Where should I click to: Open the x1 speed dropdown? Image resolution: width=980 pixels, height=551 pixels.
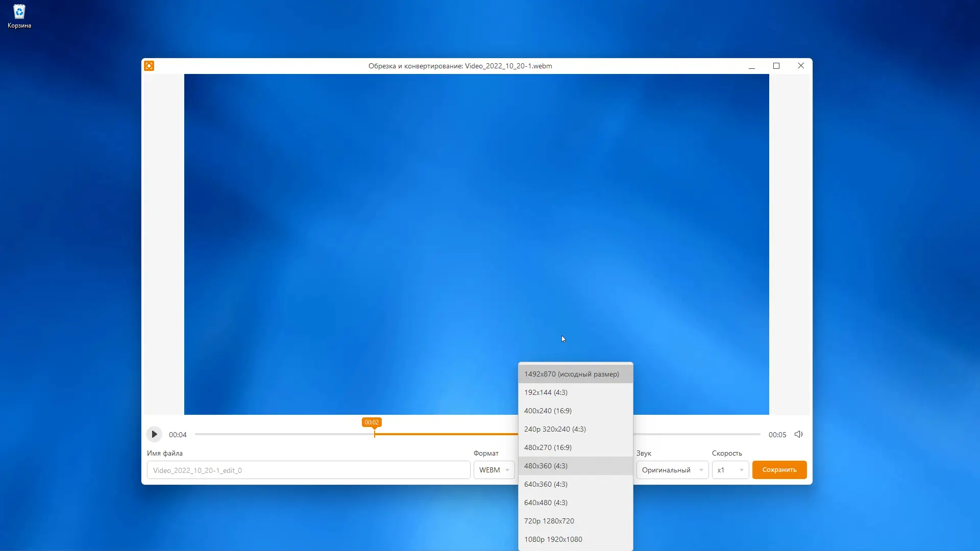pyautogui.click(x=730, y=470)
